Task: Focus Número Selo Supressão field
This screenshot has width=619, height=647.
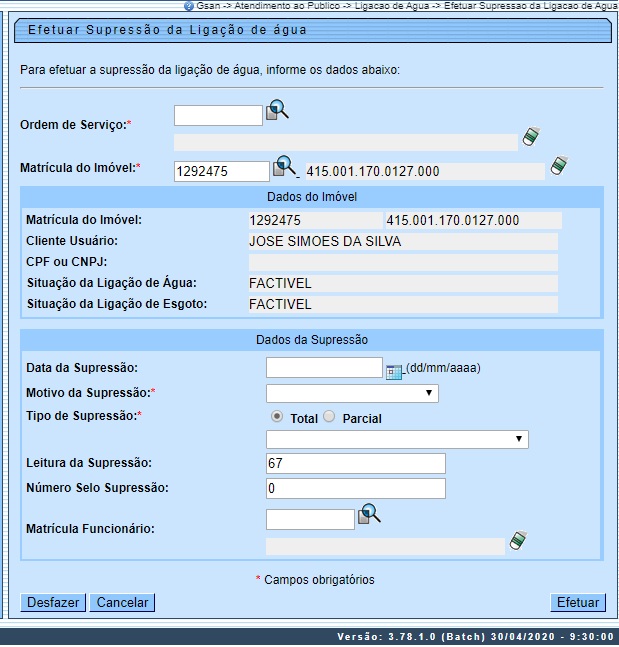Action: click(x=356, y=489)
